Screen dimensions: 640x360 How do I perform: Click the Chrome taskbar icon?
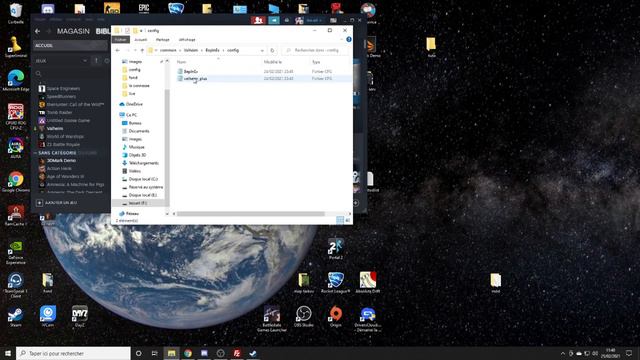pos(188,353)
